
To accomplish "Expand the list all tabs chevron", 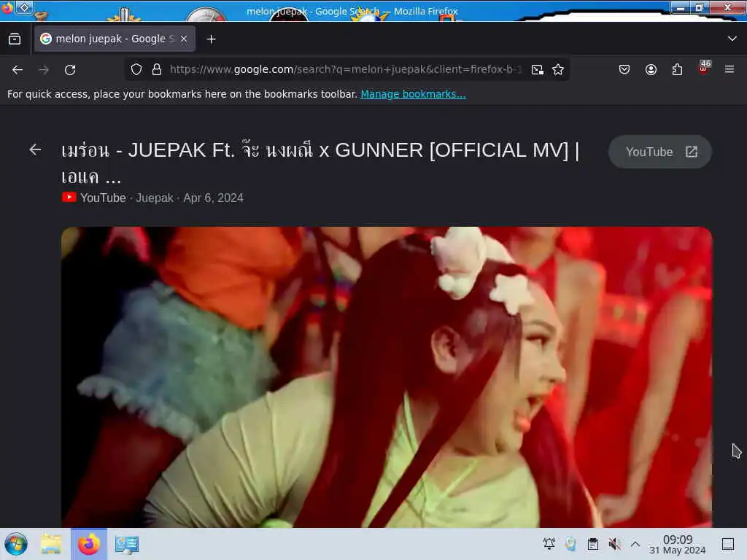I will pos(732,39).
